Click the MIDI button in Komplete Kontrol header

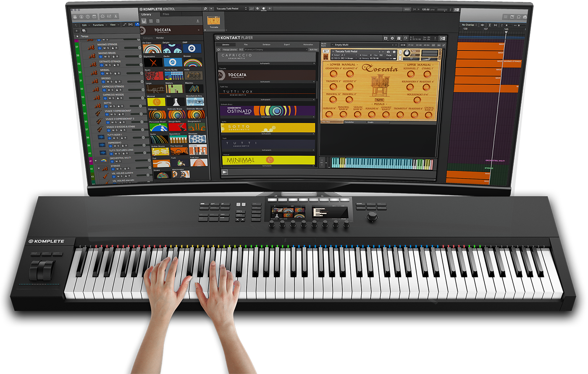click(x=407, y=9)
